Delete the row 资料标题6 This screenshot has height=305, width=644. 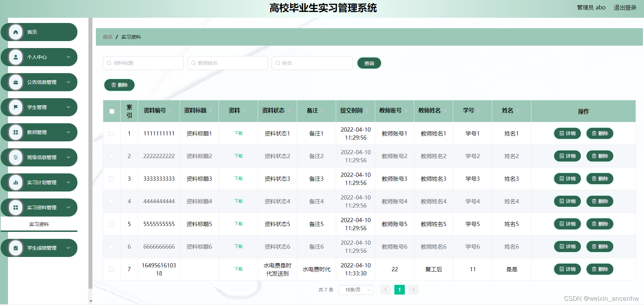click(x=600, y=247)
